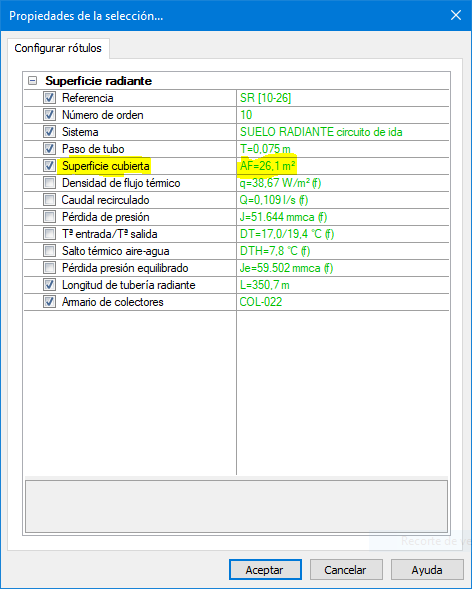This screenshot has height=589, width=472.
Task: Toggle Armario de colectores checkbox
Action: click(49, 302)
